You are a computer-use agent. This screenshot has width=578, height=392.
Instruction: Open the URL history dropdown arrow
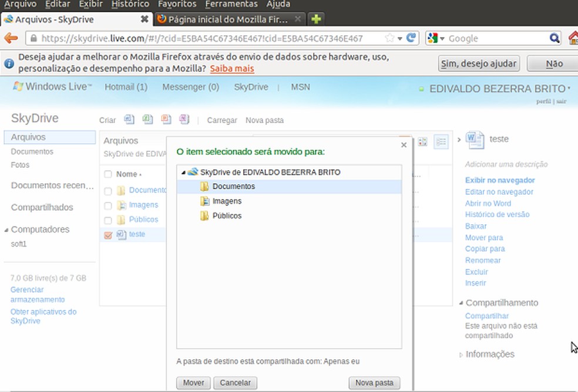[400, 38]
